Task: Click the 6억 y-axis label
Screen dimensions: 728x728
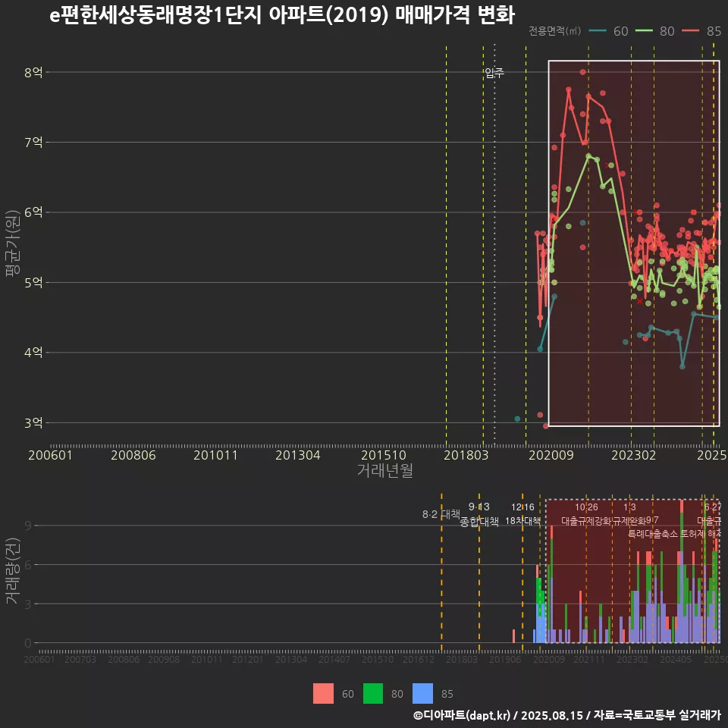Action: (x=33, y=212)
